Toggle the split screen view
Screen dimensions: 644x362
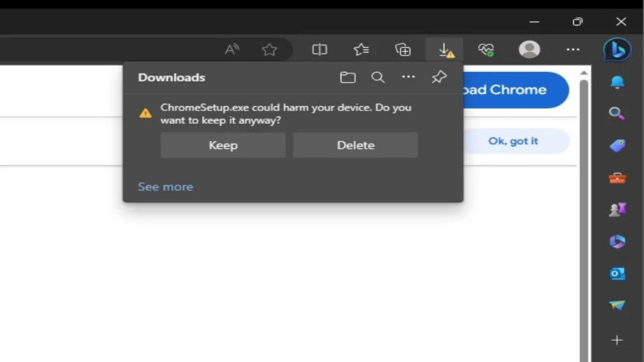pyautogui.click(x=319, y=49)
